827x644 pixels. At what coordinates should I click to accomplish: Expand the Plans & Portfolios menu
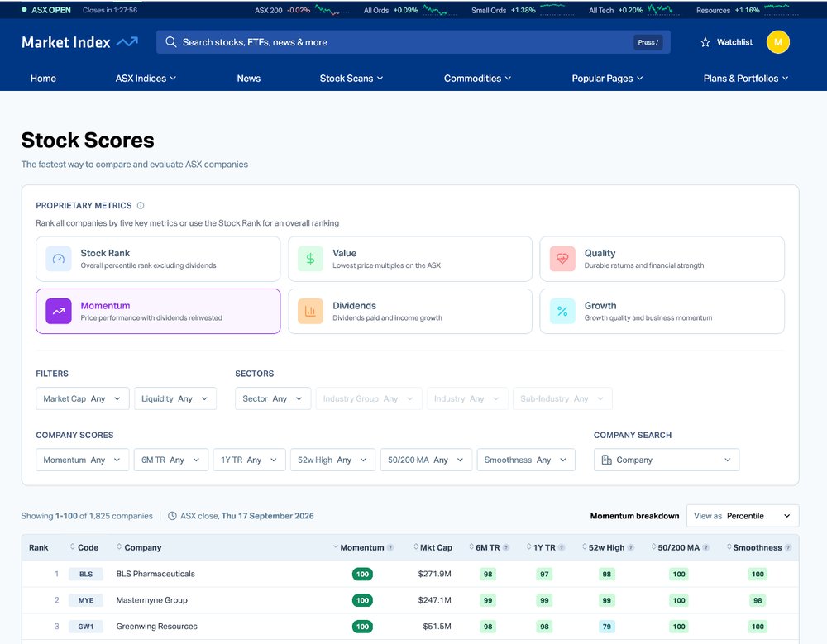(746, 78)
